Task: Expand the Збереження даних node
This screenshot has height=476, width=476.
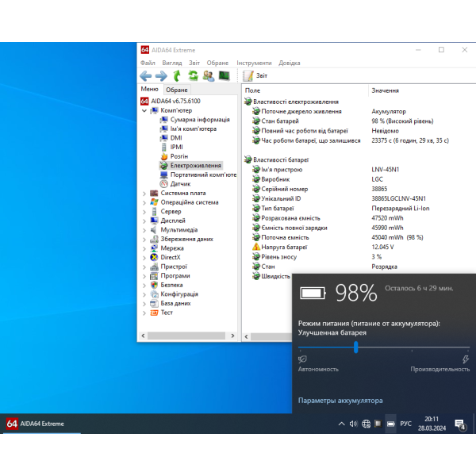Action: point(144,240)
